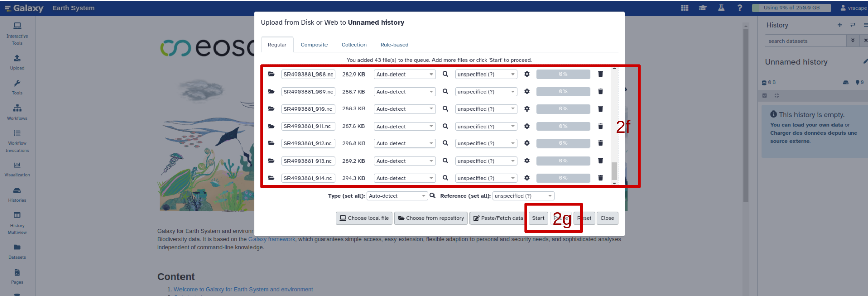
Task: Click the switch history arrows icon
Action: [853, 25]
